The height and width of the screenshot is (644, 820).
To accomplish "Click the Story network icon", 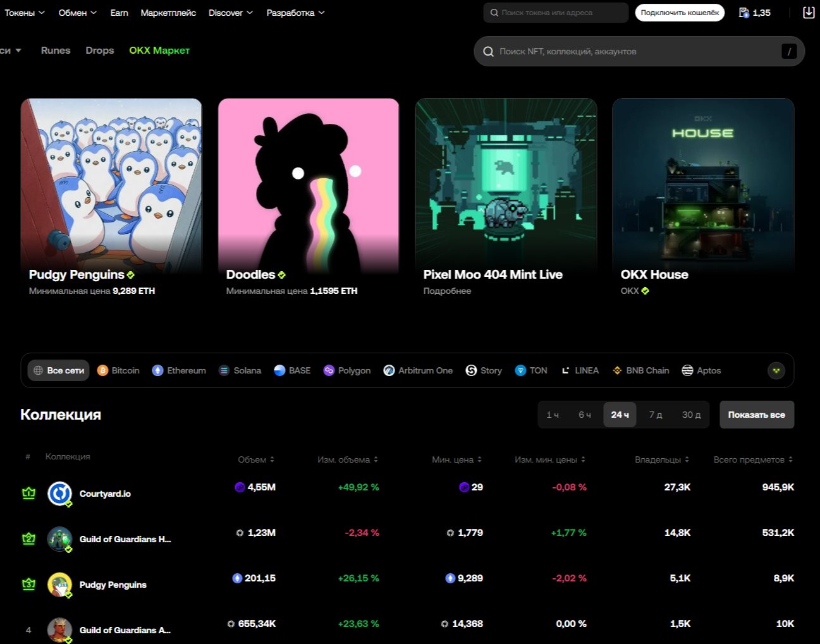I will [471, 370].
